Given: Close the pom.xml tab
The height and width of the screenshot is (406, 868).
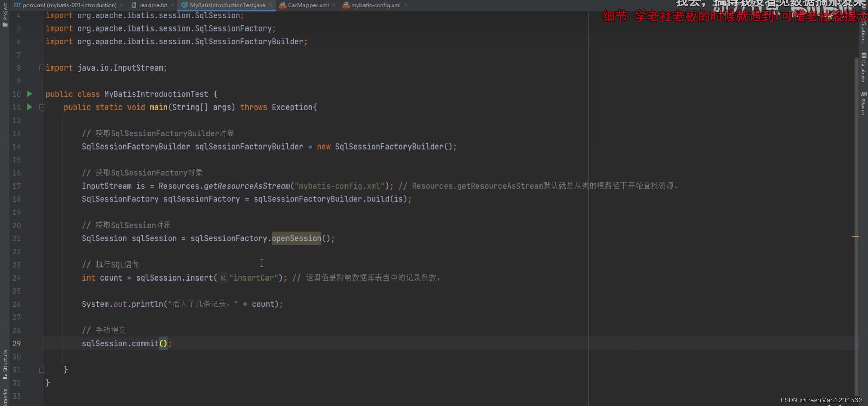Looking at the screenshot, I should point(122,5).
